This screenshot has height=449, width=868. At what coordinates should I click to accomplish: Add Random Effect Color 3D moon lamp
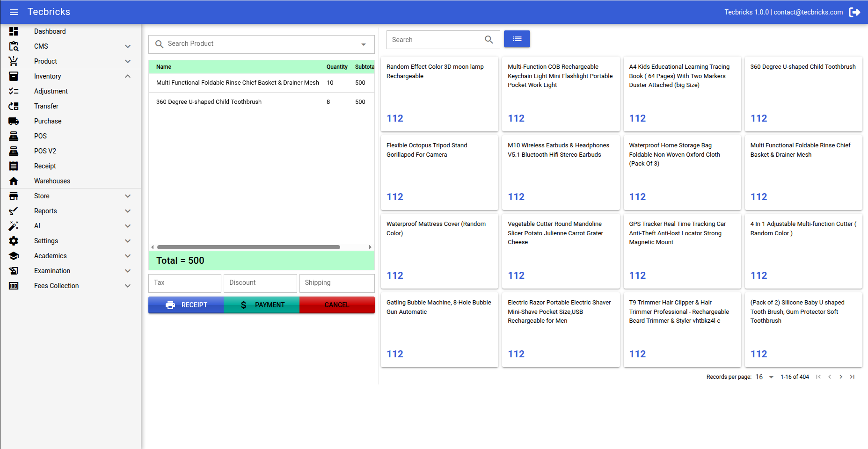click(439, 94)
